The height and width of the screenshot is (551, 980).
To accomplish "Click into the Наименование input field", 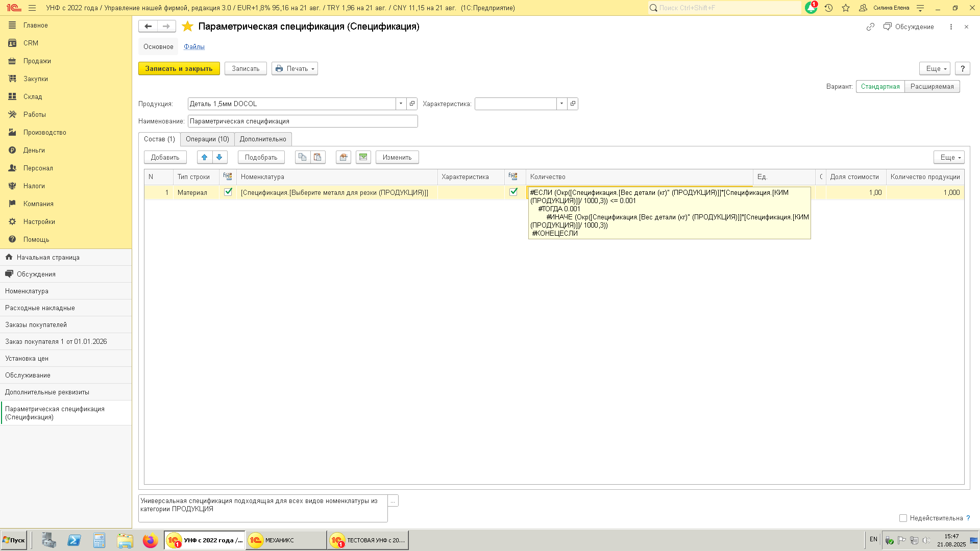I will [302, 121].
